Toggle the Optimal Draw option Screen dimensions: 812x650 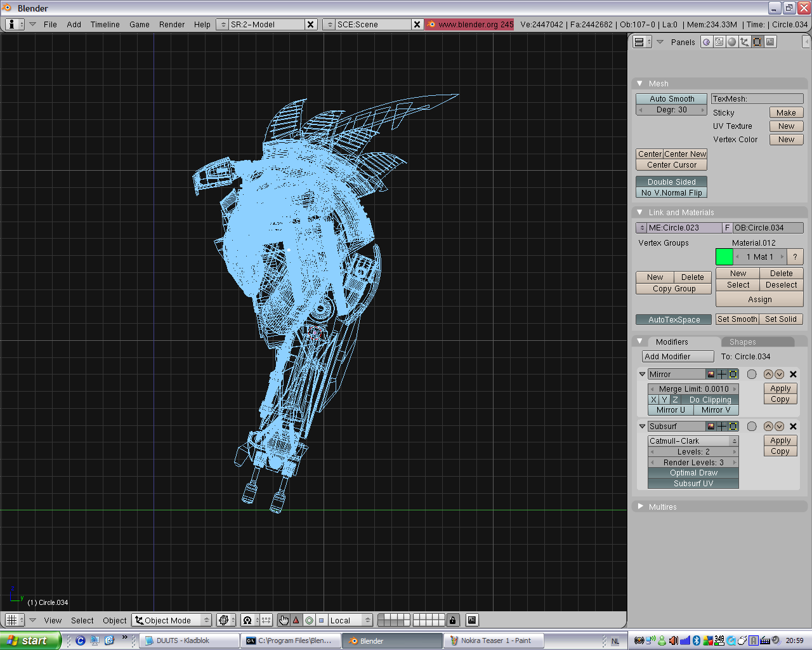[693, 473]
